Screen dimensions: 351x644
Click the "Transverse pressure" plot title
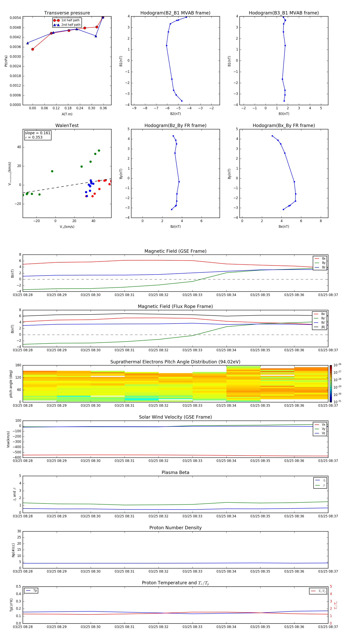[67, 13]
